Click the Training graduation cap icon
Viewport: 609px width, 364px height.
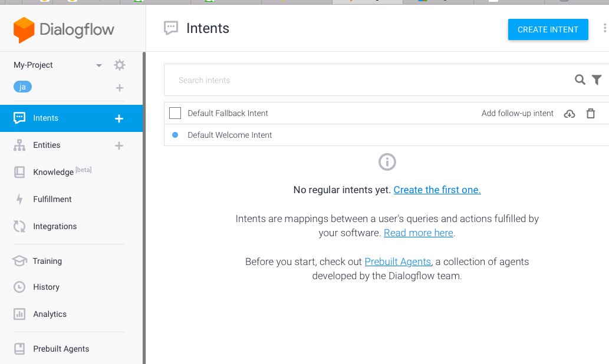(19, 261)
